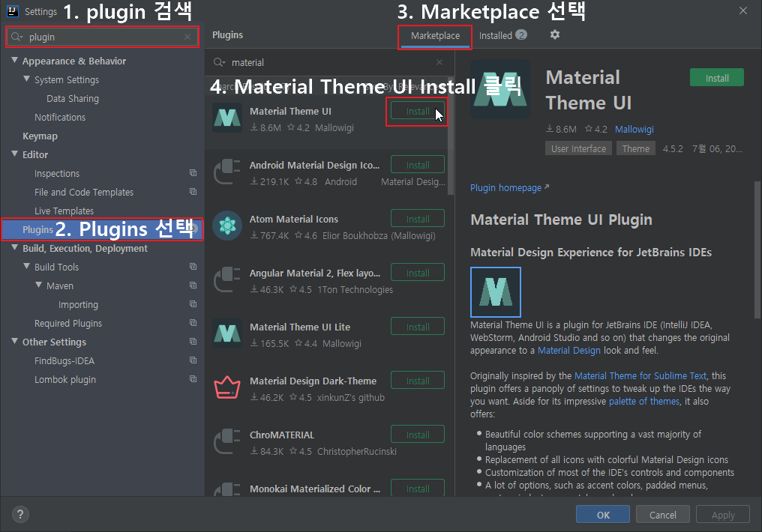Install Material Design Dark-Theme plugin
The height and width of the screenshot is (532, 762).
[418, 381]
